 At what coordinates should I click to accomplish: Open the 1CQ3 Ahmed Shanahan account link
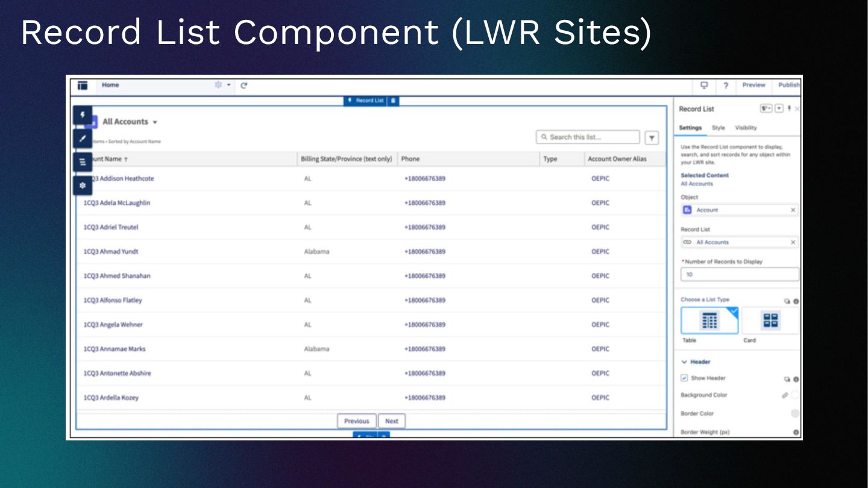pos(117,276)
